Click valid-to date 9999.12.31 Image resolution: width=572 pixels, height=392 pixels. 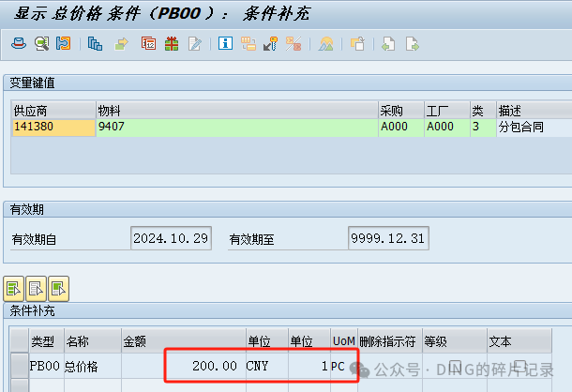point(388,238)
